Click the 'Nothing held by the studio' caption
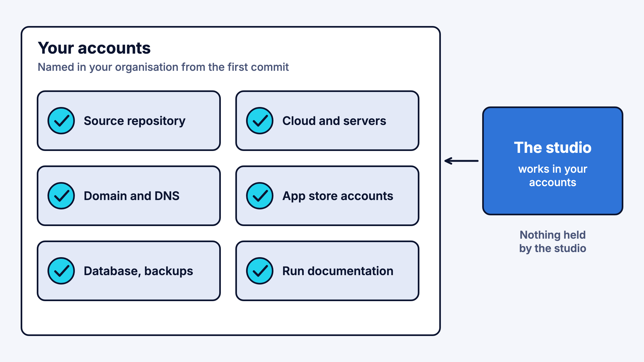The height and width of the screenshot is (362, 644). tap(553, 242)
